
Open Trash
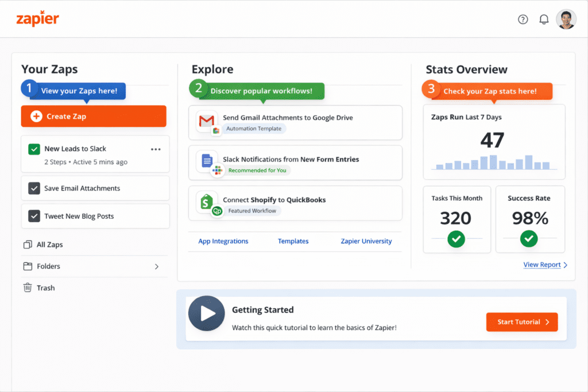(x=46, y=288)
